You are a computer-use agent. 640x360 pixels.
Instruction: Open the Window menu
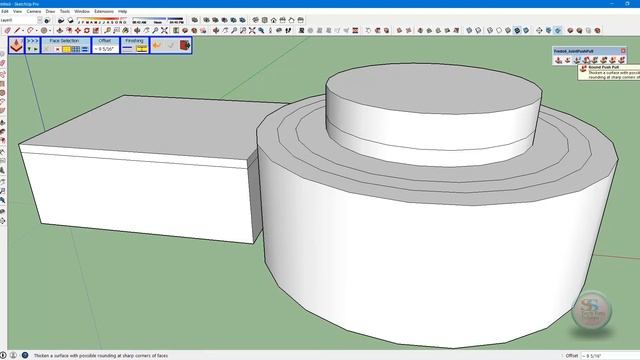click(x=82, y=11)
